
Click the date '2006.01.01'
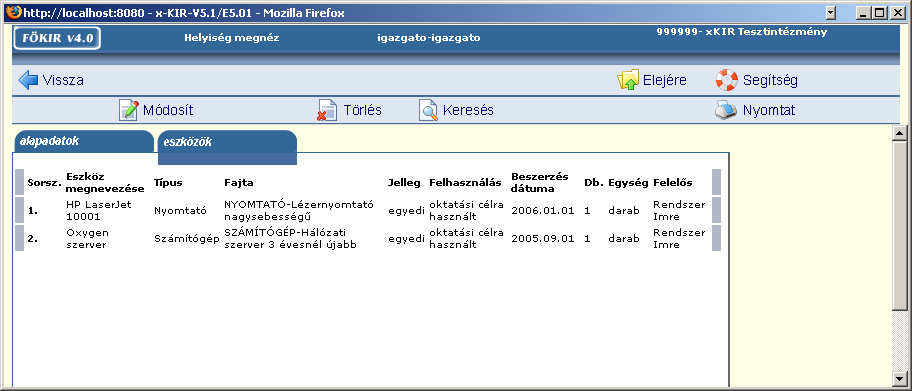(x=543, y=211)
